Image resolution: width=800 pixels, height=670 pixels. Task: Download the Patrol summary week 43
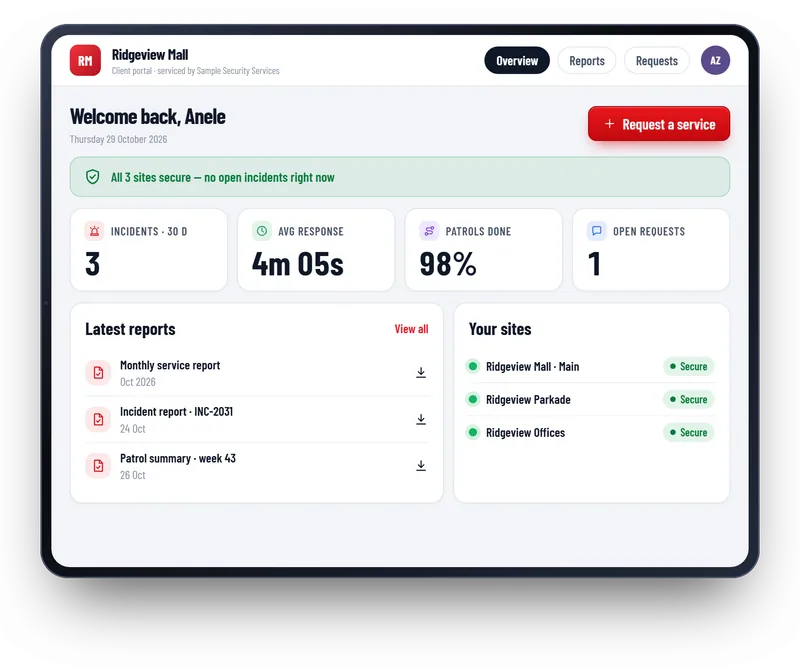(x=421, y=465)
